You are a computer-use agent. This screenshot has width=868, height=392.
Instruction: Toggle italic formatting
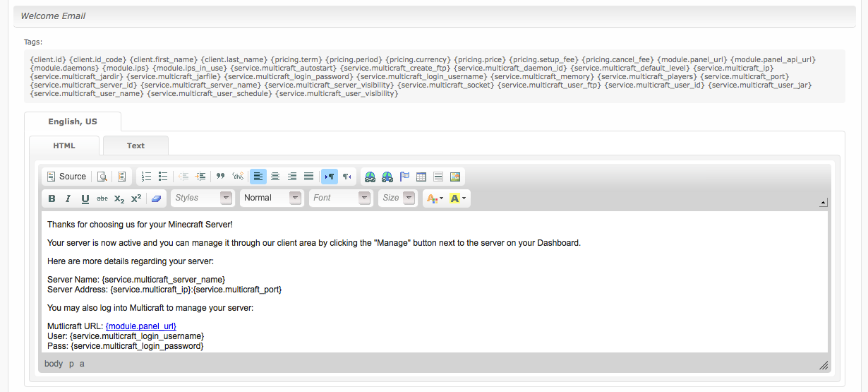68,198
